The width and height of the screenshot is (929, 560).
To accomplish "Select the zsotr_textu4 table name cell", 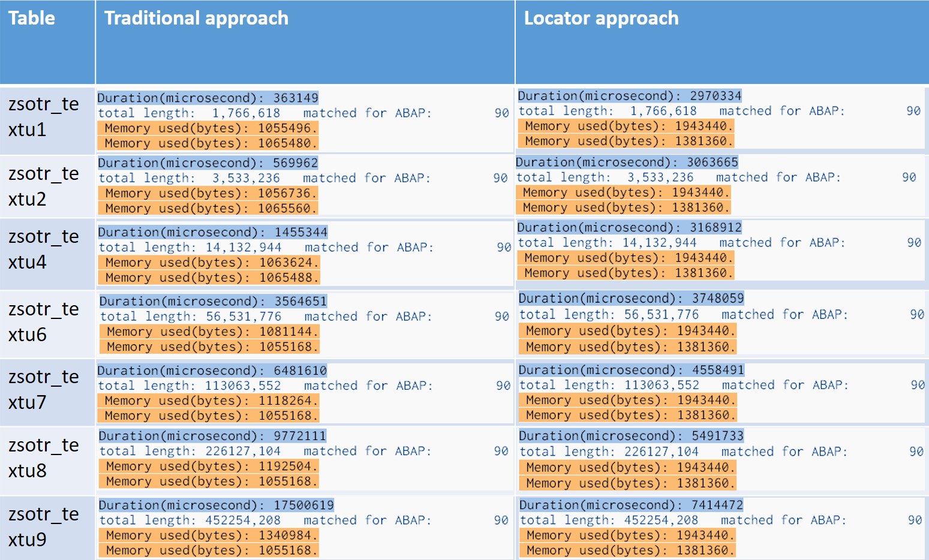I will (47, 254).
